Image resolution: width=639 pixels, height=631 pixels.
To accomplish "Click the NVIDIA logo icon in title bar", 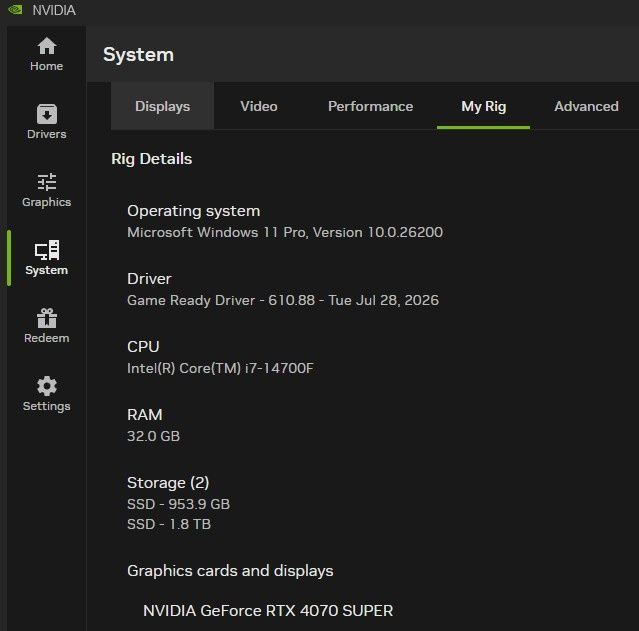I will pyautogui.click(x=15, y=9).
